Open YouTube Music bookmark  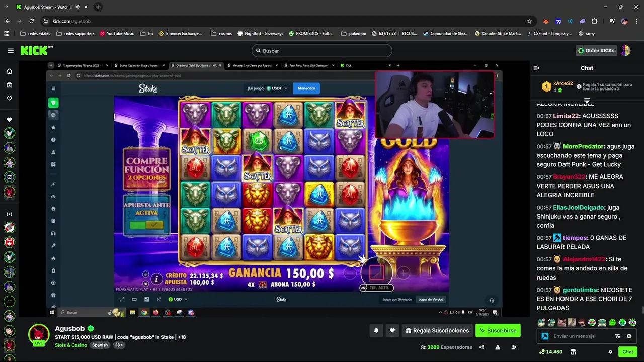(117, 34)
